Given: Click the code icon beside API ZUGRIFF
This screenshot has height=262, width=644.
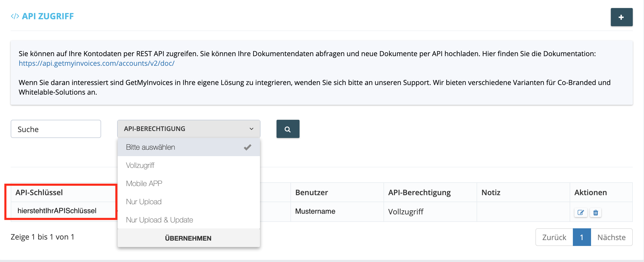Looking at the screenshot, I should pos(15,16).
